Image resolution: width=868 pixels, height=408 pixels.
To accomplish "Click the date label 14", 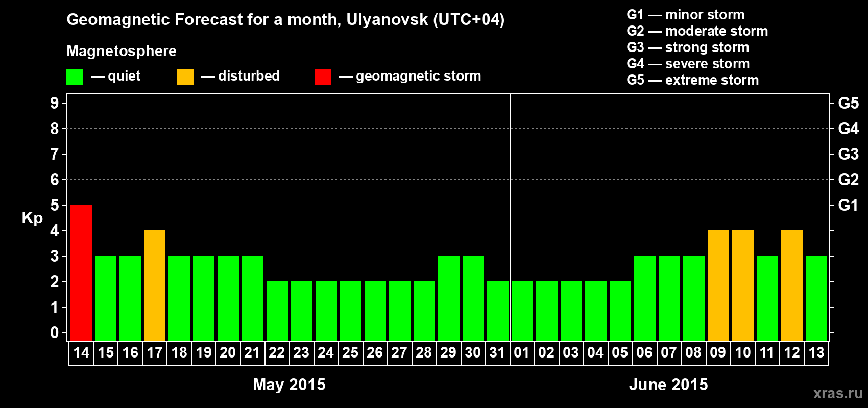I will click(x=81, y=352).
